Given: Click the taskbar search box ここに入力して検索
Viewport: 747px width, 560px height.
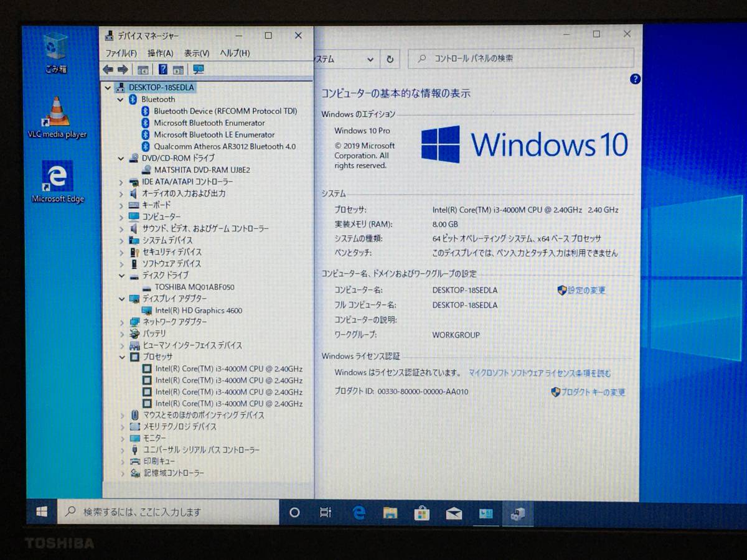Looking at the screenshot, I should [x=168, y=511].
